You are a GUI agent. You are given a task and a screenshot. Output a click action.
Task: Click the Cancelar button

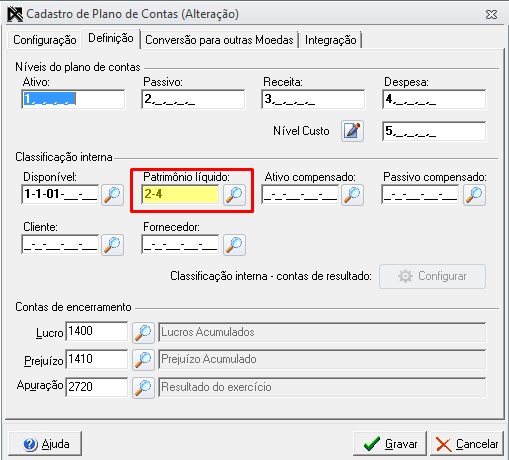pos(467,444)
